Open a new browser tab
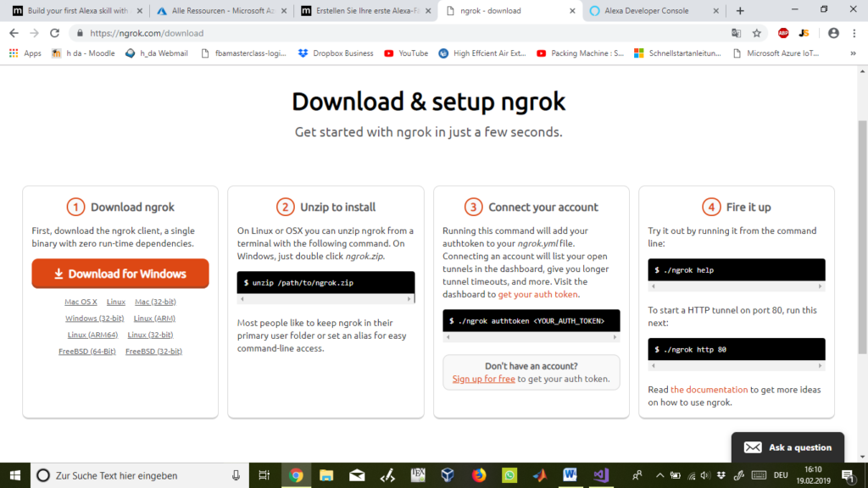This screenshot has width=868, height=488. click(740, 10)
